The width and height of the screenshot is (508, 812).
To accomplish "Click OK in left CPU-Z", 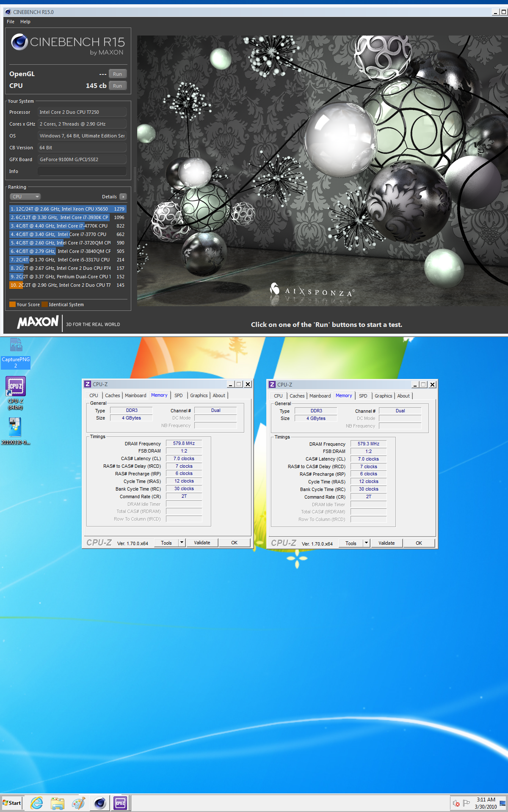I will (x=235, y=543).
